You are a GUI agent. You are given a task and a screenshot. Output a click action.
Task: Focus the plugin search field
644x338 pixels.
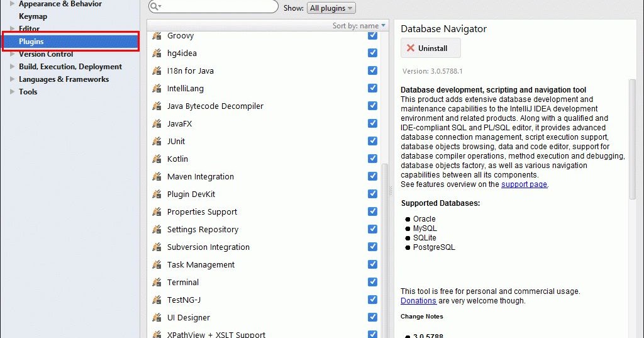pos(214,6)
